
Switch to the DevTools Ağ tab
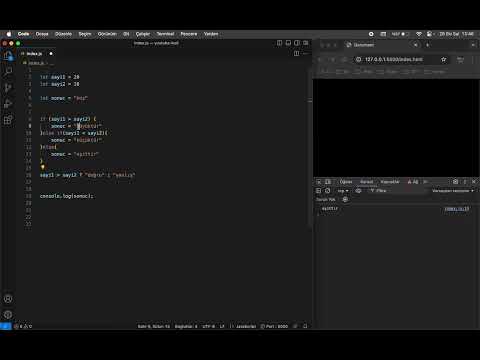[413, 182]
